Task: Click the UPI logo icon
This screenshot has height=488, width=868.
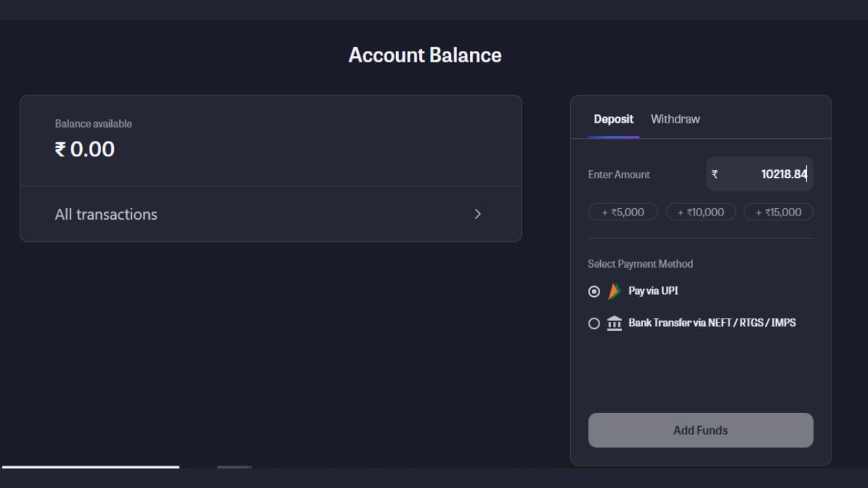Action: point(614,291)
